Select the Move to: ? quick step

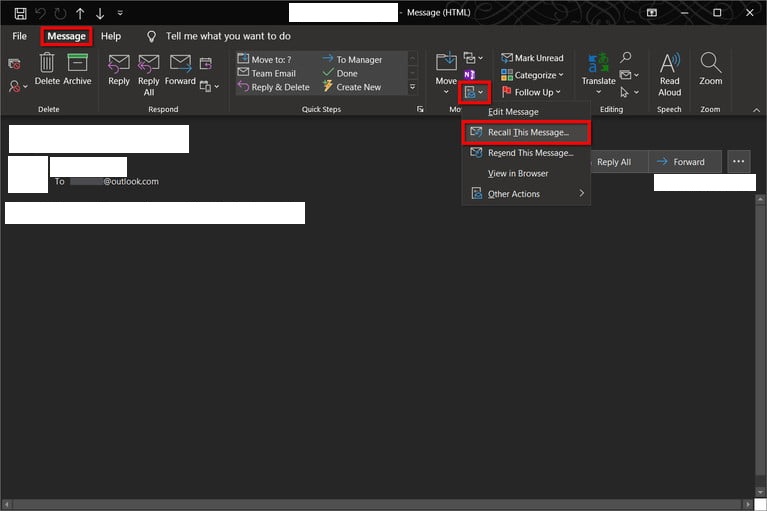[265, 59]
